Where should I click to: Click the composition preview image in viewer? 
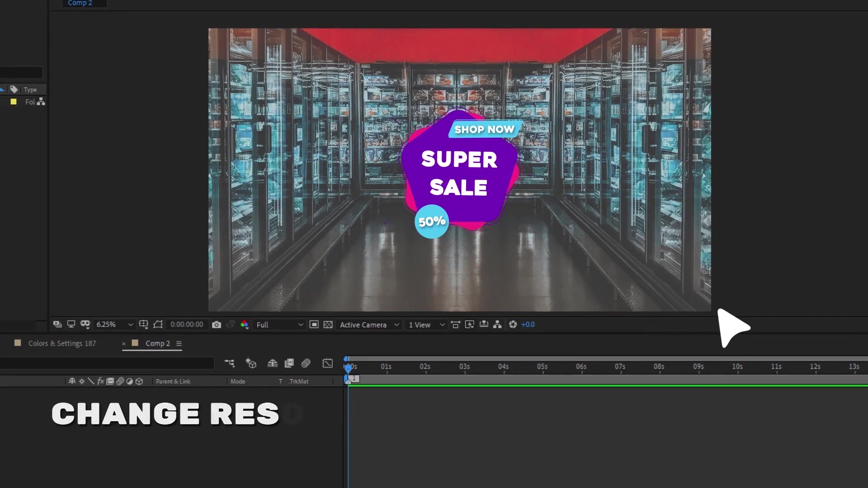[x=459, y=169]
